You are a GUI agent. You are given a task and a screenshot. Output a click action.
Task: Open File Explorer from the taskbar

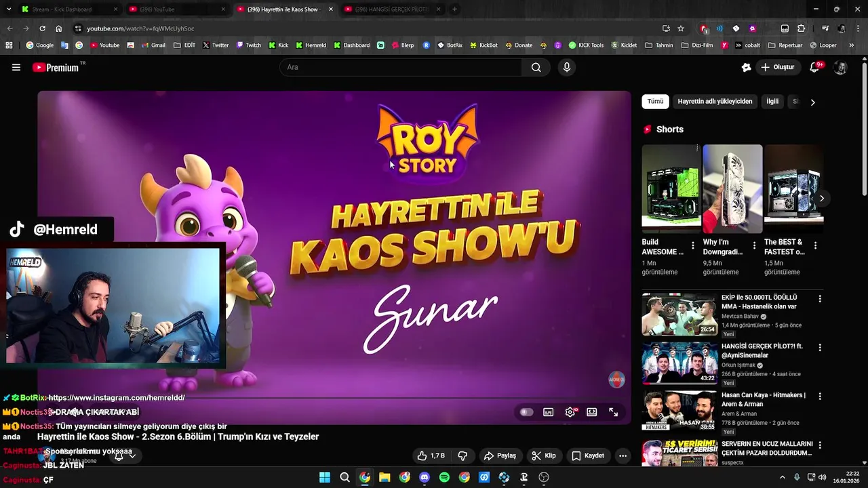(x=384, y=477)
